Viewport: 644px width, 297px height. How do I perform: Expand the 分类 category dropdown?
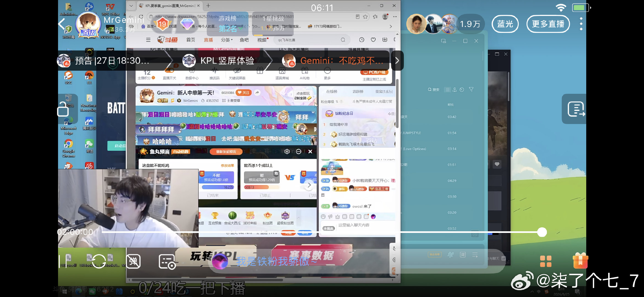[x=227, y=40]
